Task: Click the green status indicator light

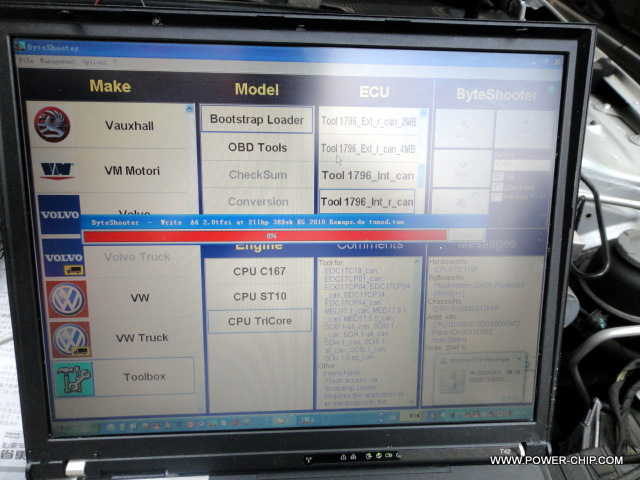Action: [552, 89]
